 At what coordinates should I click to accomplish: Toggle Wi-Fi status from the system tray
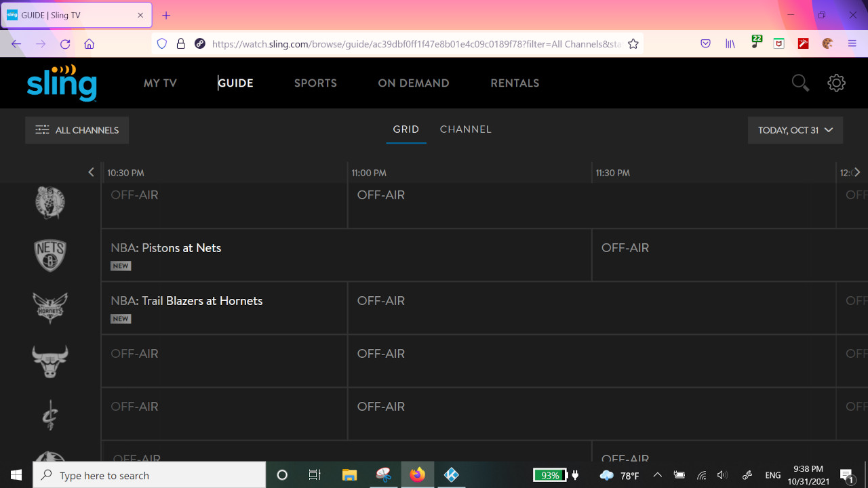[x=701, y=474]
